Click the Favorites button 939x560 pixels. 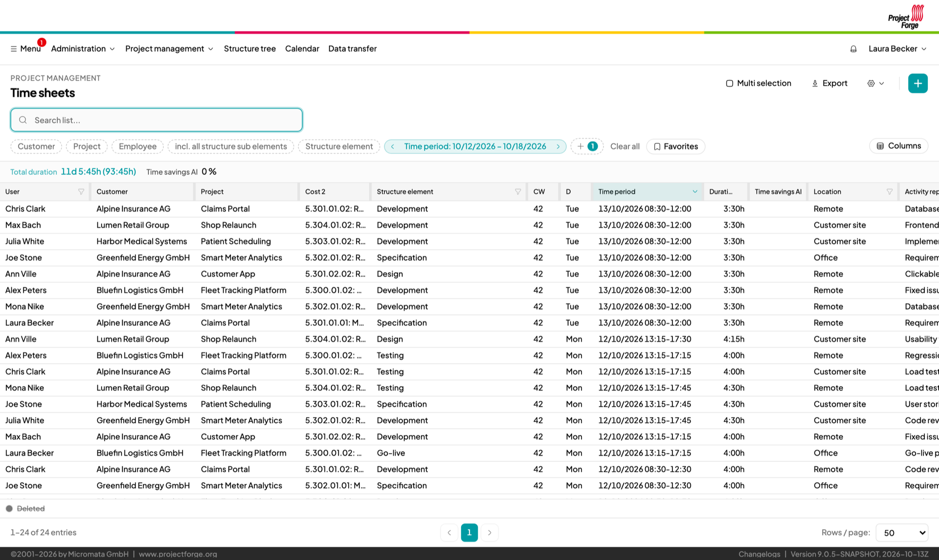pos(675,147)
